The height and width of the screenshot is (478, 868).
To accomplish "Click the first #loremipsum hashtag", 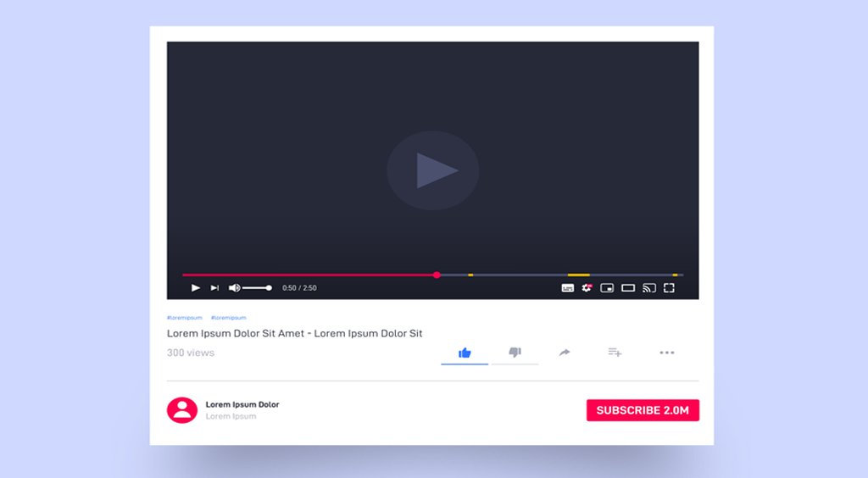I will (x=184, y=318).
